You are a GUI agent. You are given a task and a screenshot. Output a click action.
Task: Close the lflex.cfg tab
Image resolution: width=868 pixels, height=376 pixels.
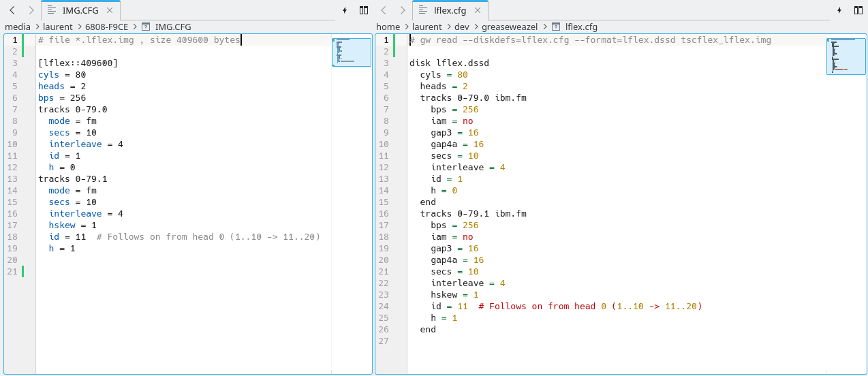click(477, 10)
